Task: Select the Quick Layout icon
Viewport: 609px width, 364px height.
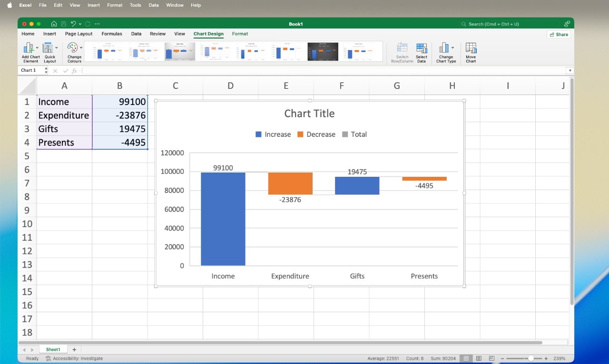Action: pos(49,51)
